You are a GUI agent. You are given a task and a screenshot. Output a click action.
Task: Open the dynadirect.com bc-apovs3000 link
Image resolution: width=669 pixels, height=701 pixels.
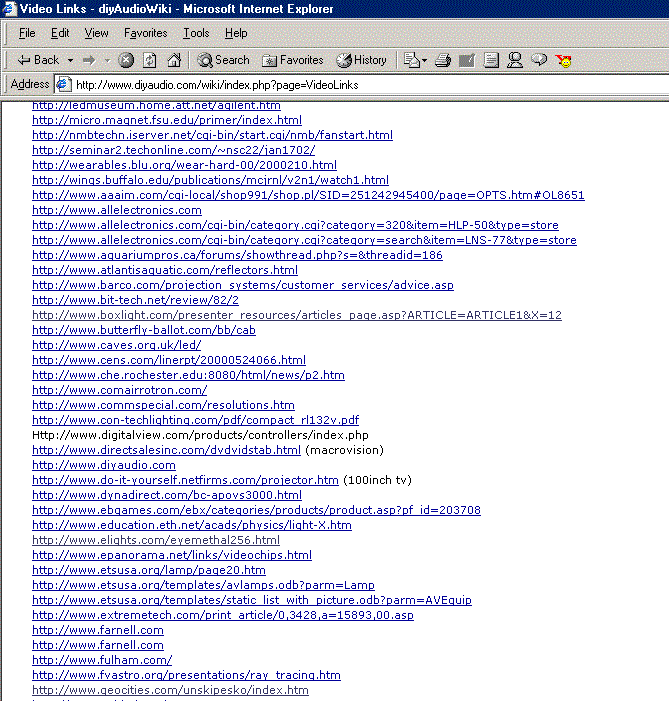[167, 494]
